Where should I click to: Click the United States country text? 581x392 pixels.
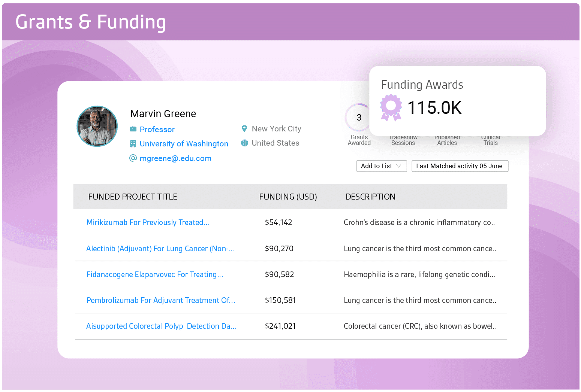(x=276, y=143)
